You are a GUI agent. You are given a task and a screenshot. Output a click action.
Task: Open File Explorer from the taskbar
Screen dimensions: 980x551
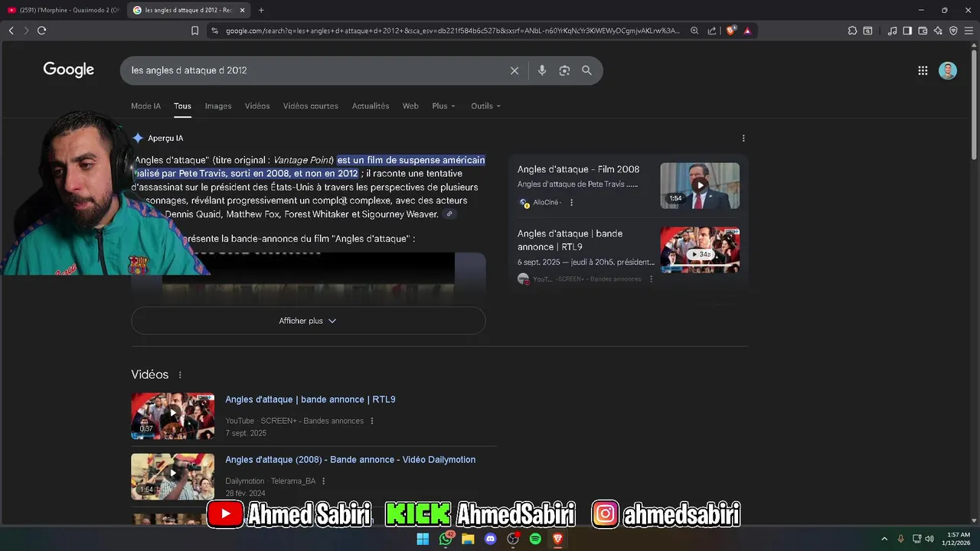click(x=468, y=540)
